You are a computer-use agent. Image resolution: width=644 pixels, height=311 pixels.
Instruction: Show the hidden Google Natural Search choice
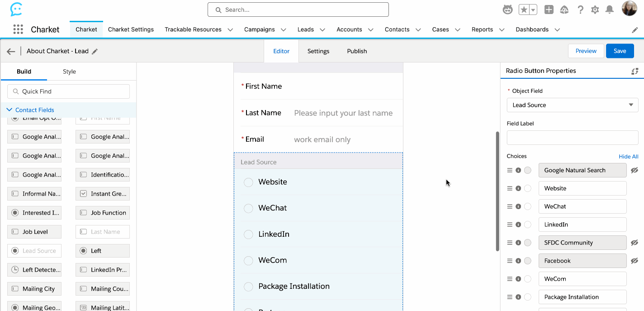point(635,170)
